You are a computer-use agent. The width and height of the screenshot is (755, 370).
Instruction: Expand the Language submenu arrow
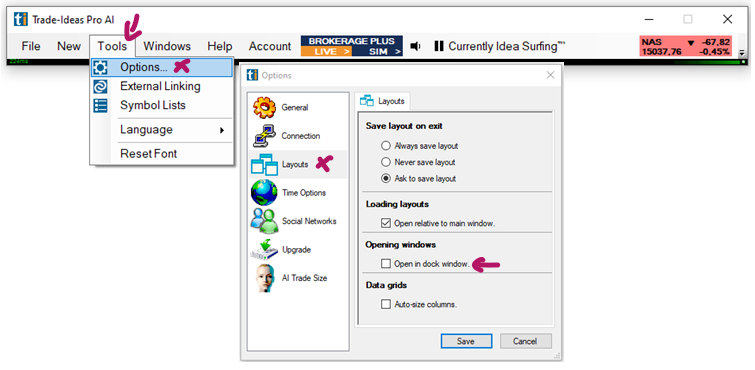(x=222, y=130)
